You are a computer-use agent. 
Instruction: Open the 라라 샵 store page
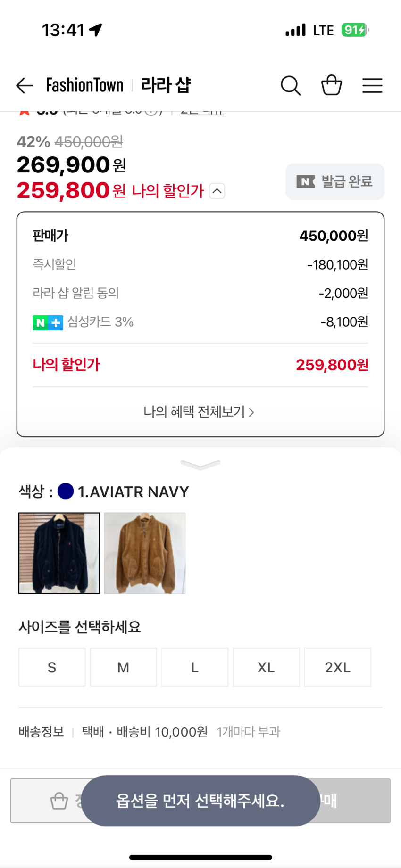[x=166, y=86]
